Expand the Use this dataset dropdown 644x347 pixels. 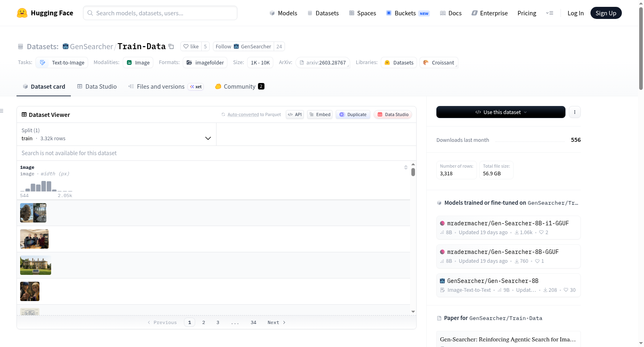tap(501, 112)
